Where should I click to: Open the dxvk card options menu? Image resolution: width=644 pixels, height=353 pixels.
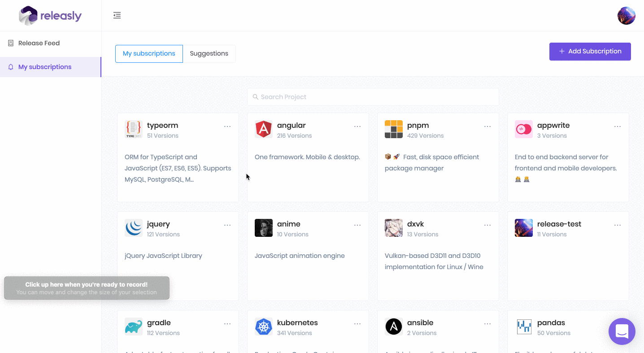click(x=487, y=225)
